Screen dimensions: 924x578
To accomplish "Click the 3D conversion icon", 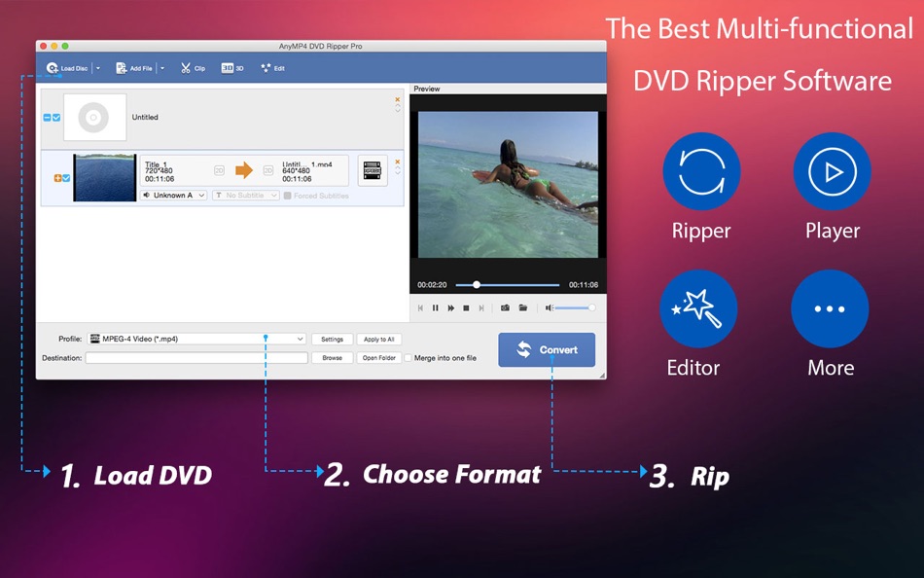I will (231, 67).
